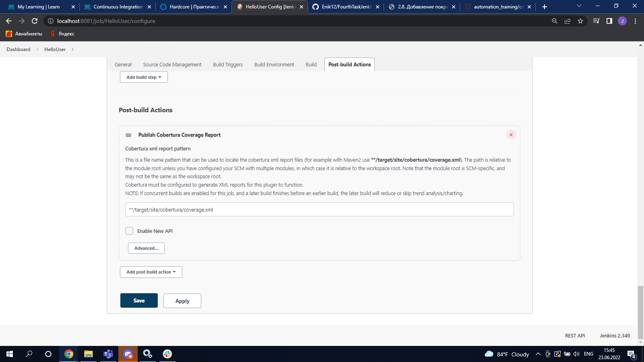Expand the Dashboard breadcrumb chevron
The height and width of the screenshot is (362, 644).
tap(37, 49)
